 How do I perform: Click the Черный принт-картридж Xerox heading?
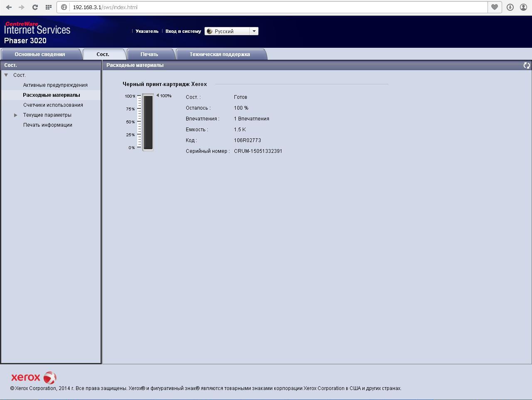(x=165, y=84)
